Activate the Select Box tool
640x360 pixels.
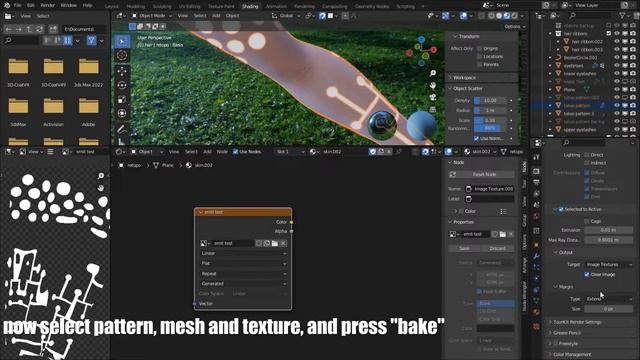(122, 41)
